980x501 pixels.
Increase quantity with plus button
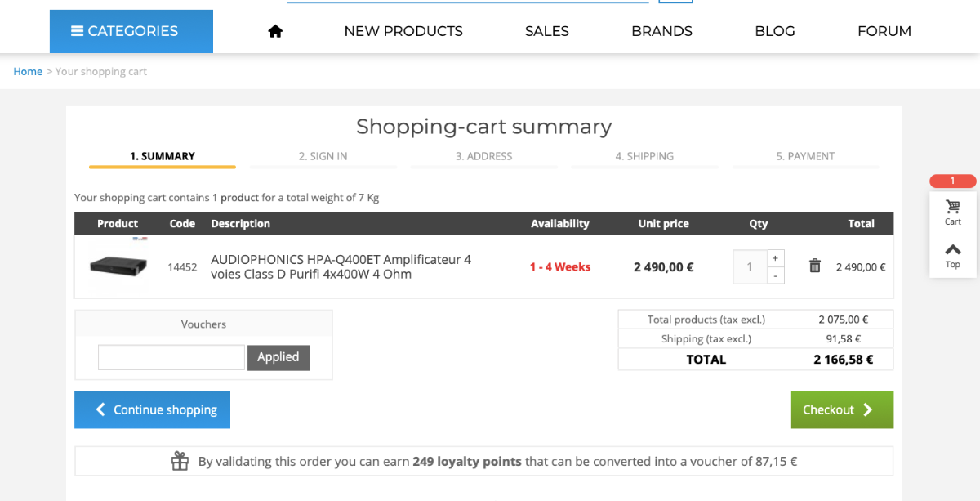(x=775, y=257)
